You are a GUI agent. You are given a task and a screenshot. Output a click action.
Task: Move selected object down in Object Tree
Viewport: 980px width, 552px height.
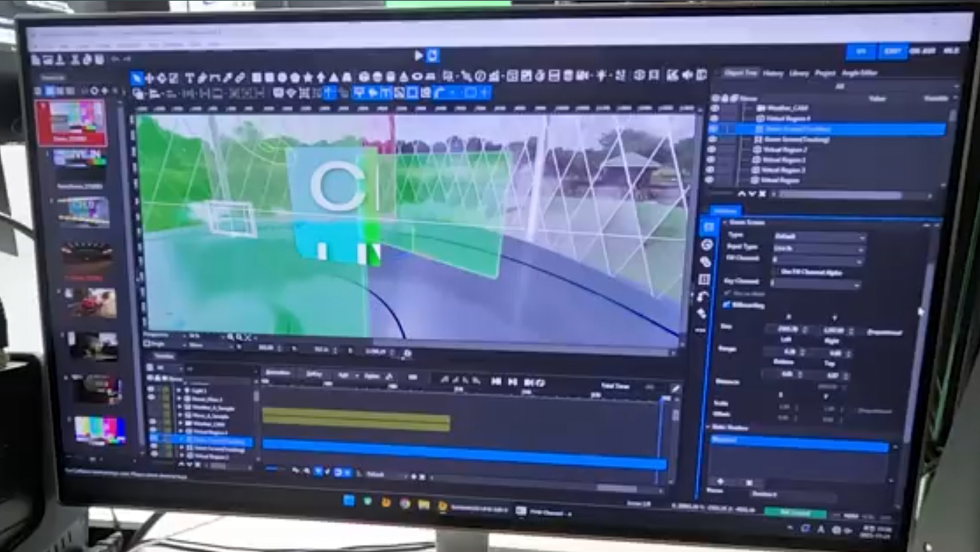(752, 194)
